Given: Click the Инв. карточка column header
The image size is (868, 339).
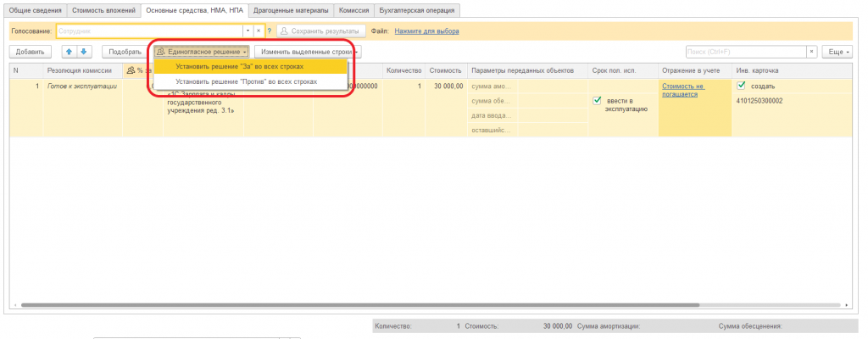Looking at the screenshot, I should tap(792, 70).
